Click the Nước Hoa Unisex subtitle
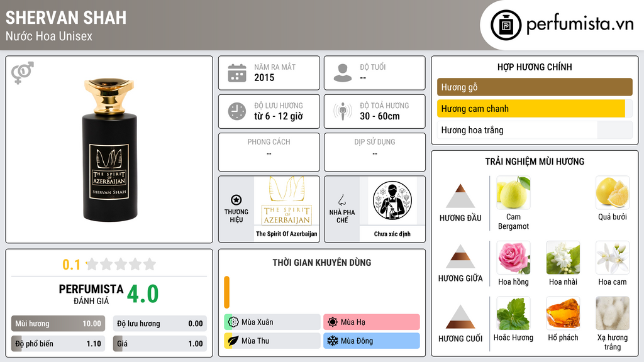The image size is (644, 362). 49,36
